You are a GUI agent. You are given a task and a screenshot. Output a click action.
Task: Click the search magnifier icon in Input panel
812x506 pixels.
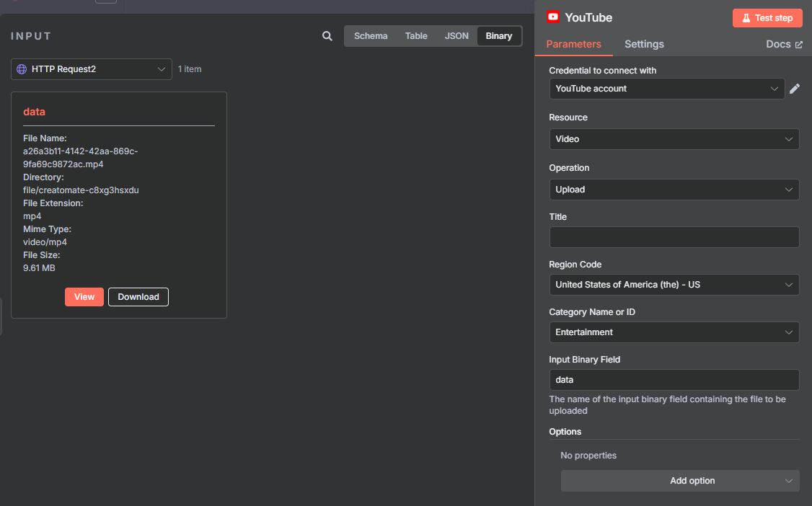pyautogui.click(x=327, y=36)
